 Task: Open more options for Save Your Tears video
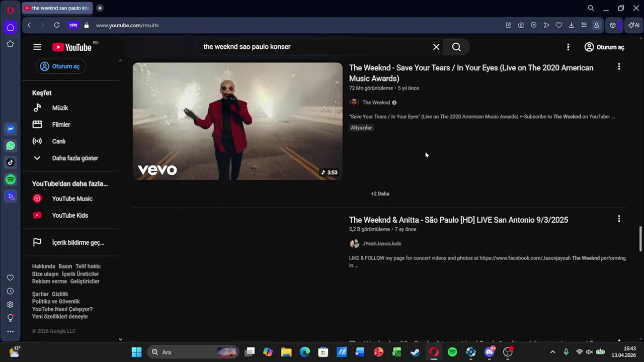619,66
